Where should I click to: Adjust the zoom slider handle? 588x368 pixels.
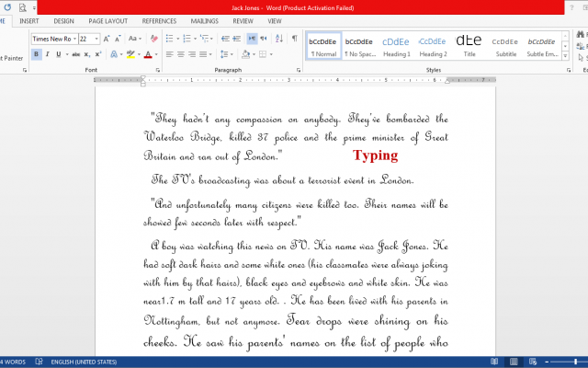(x=575, y=362)
